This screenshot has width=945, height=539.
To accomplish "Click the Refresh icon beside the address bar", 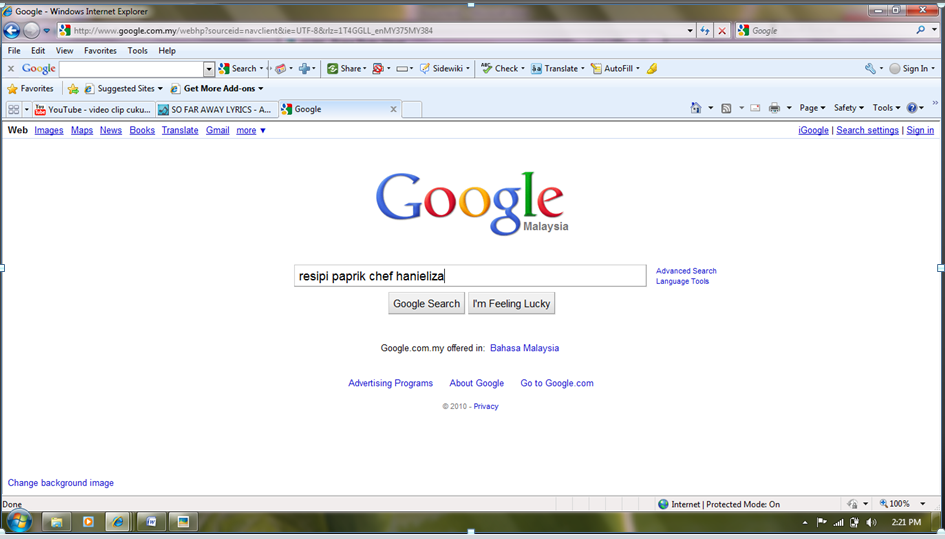I will (x=705, y=30).
